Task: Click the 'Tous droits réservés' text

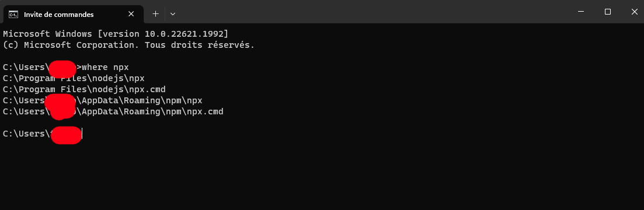Action: [197, 45]
